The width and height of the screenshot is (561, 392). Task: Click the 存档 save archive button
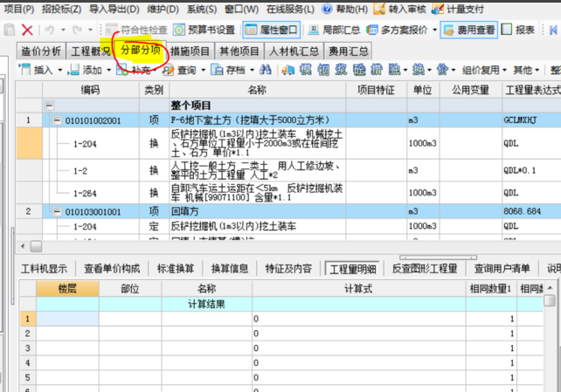[229, 70]
